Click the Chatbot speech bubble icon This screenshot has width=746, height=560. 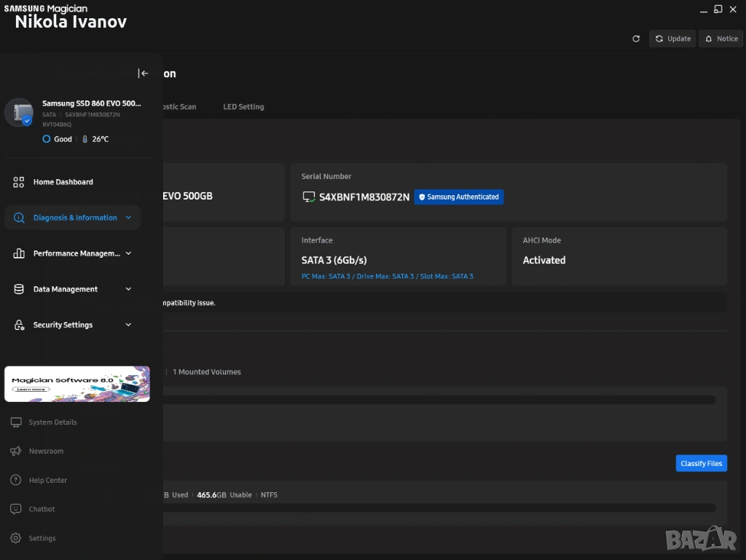coord(15,510)
